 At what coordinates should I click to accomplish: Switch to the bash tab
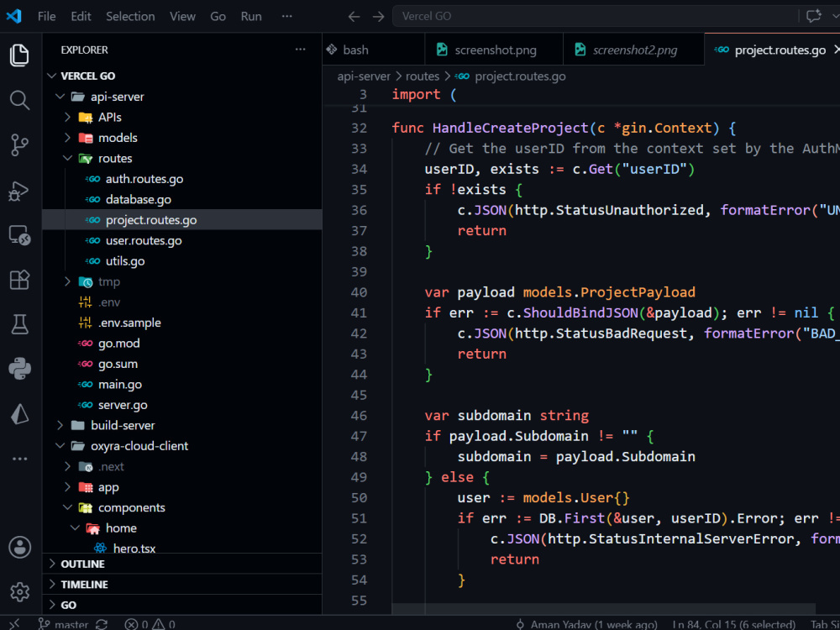(x=374, y=50)
